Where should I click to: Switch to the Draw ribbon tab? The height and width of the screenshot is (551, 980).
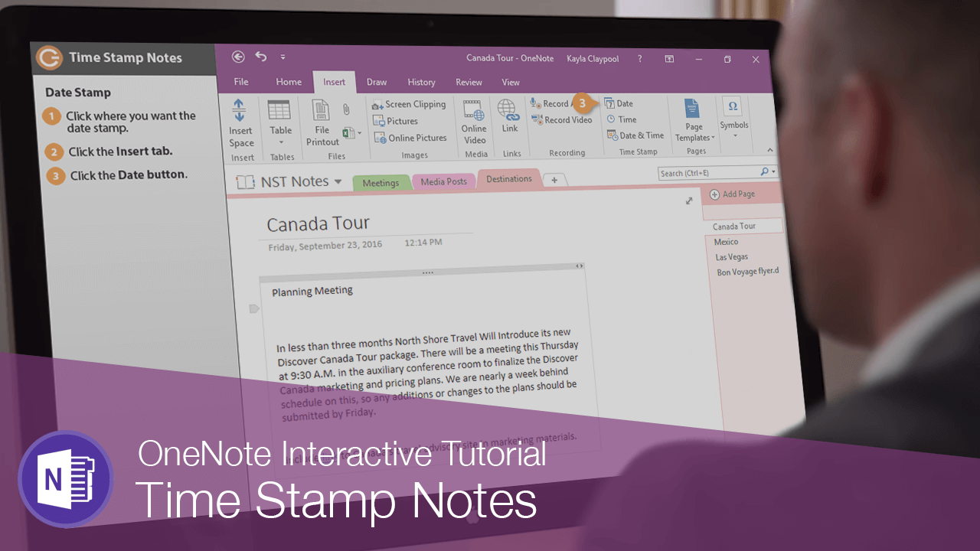[376, 82]
